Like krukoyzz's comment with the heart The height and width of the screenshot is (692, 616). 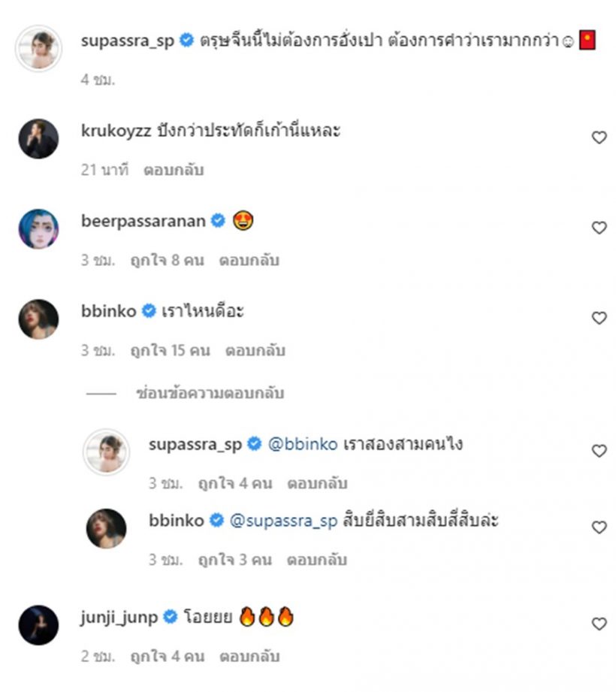pos(599,137)
